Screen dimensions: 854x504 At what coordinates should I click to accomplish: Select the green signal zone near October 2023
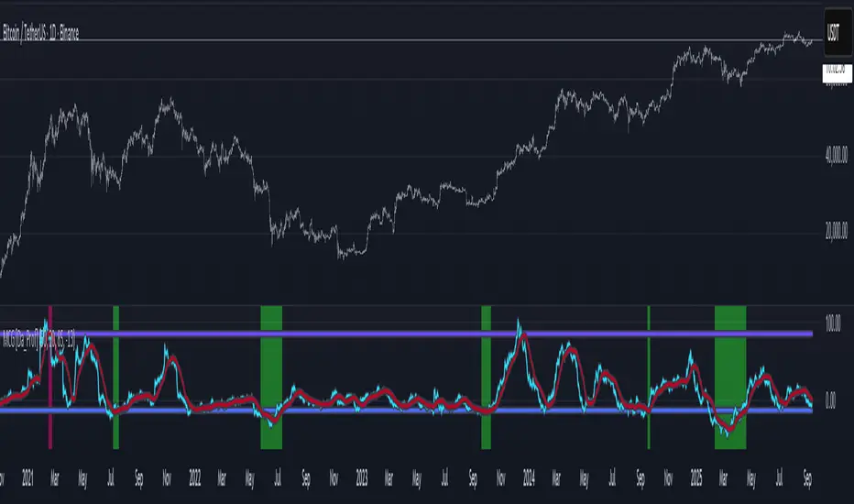[486, 378]
